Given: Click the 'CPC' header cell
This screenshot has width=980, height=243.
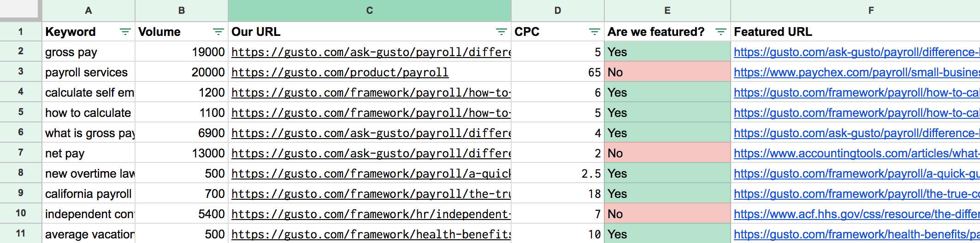Looking at the screenshot, I should tap(558, 32).
